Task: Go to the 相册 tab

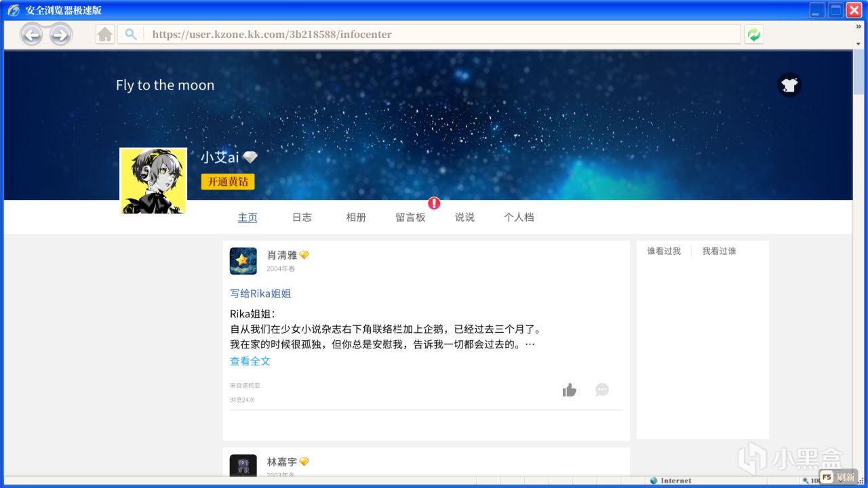Action: click(356, 218)
